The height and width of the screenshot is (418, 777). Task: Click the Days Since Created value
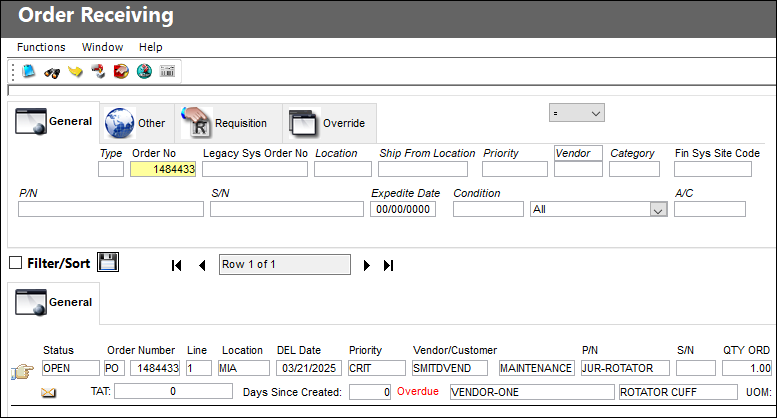coord(370,392)
